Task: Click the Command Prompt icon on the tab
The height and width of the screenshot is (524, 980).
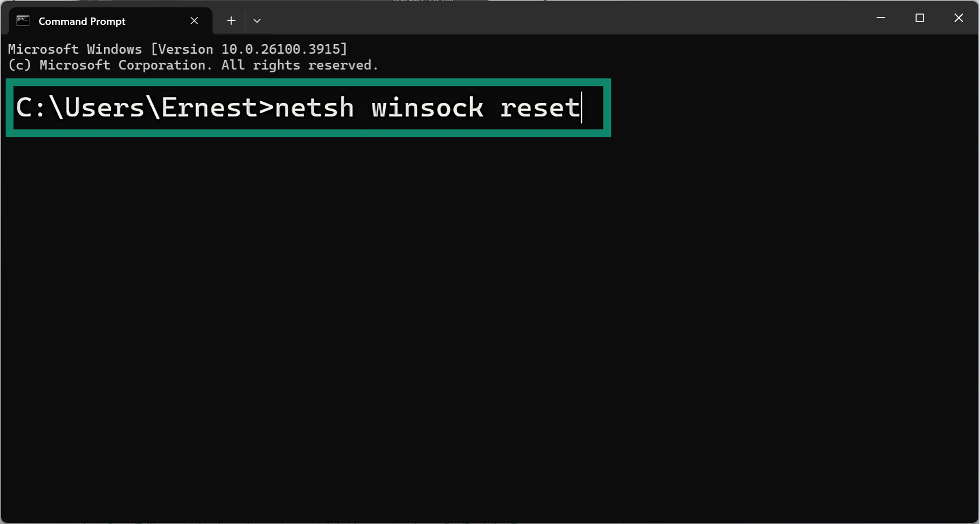Action: click(22, 20)
